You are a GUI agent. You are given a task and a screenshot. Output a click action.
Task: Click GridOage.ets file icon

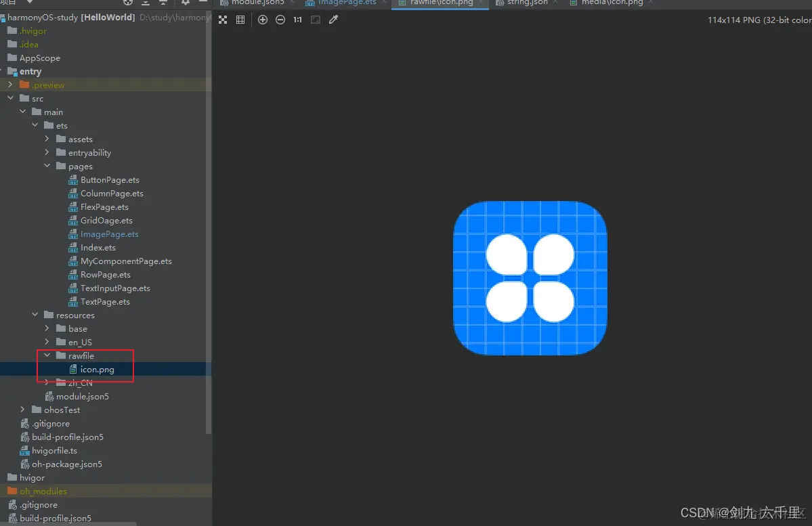pyautogui.click(x=74, y=221)
